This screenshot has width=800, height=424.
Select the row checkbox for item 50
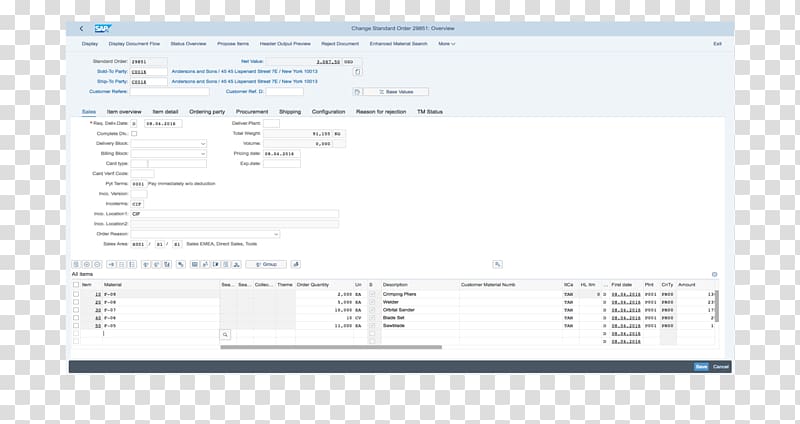(76, 325)
